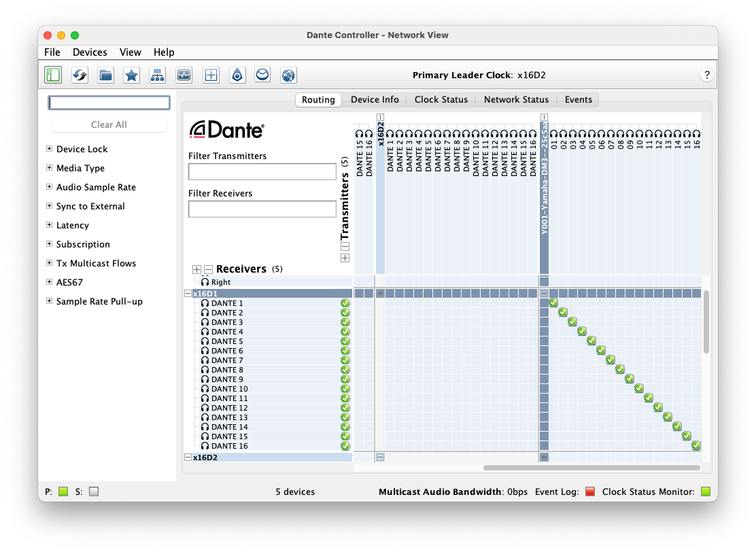756x552 pixels.
Task: Click the Help question mark button
Action: pos(707,75)
